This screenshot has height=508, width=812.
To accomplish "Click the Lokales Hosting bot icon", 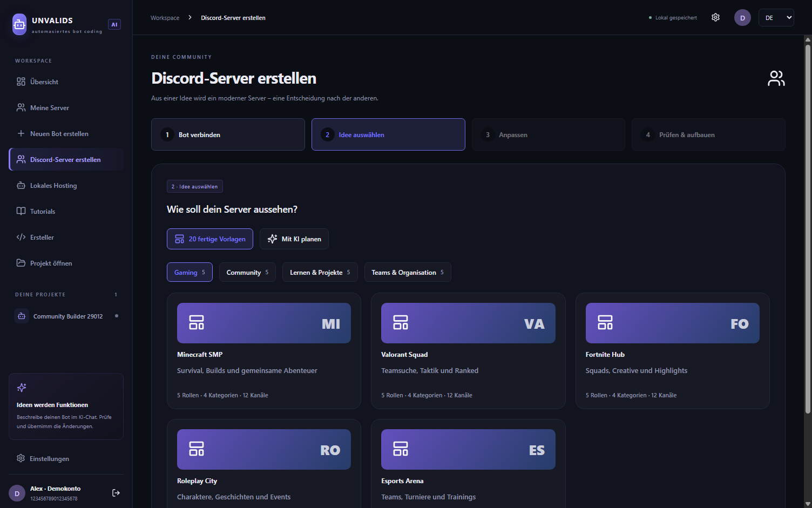I will coord(21,185).
